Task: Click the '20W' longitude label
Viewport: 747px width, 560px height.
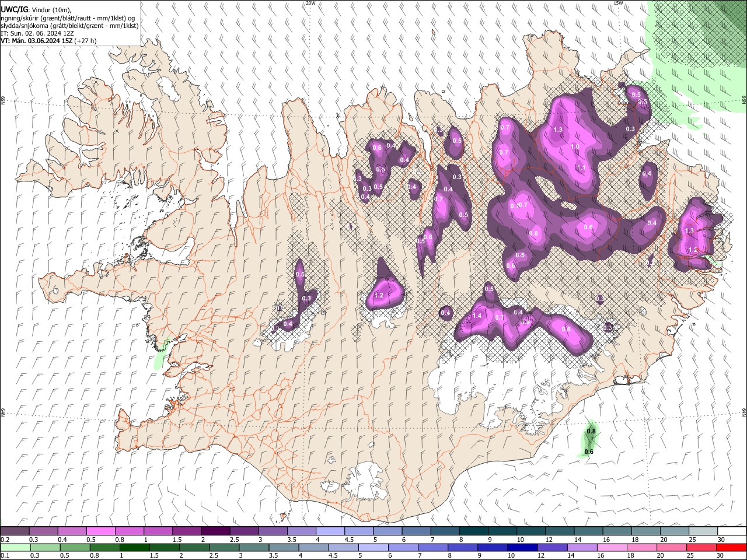Action: [x=310, y=3]
